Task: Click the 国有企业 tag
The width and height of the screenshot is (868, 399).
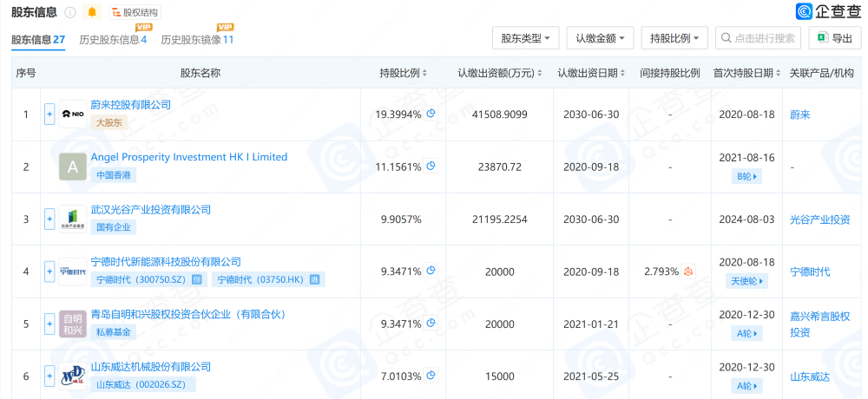Action: click(114, 227)
